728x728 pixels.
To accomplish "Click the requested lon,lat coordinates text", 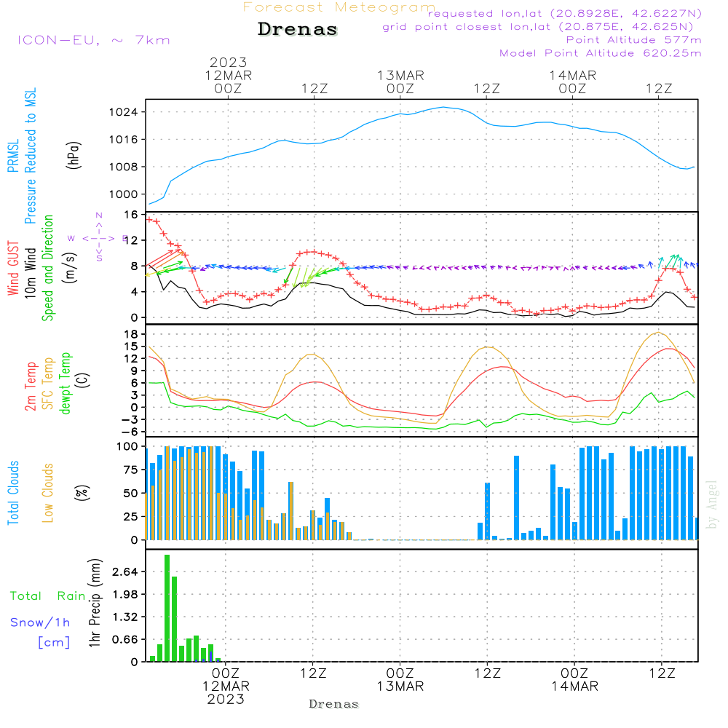I will tap(565, 14).
